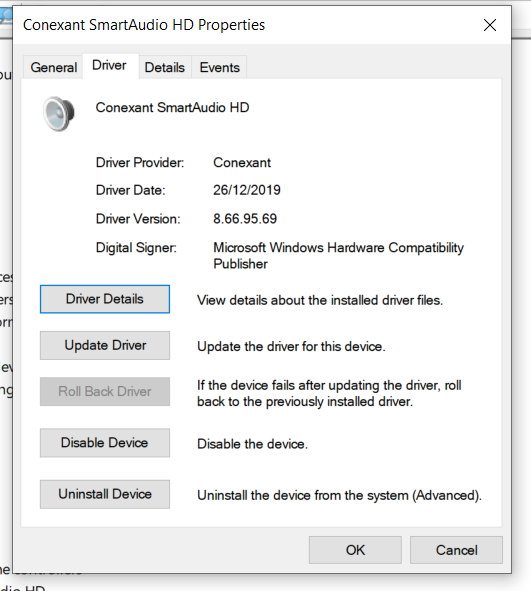The image size is (531, 591).
Task: Click the greyed-out Roll Back Driver button
Action: (105, 391)
